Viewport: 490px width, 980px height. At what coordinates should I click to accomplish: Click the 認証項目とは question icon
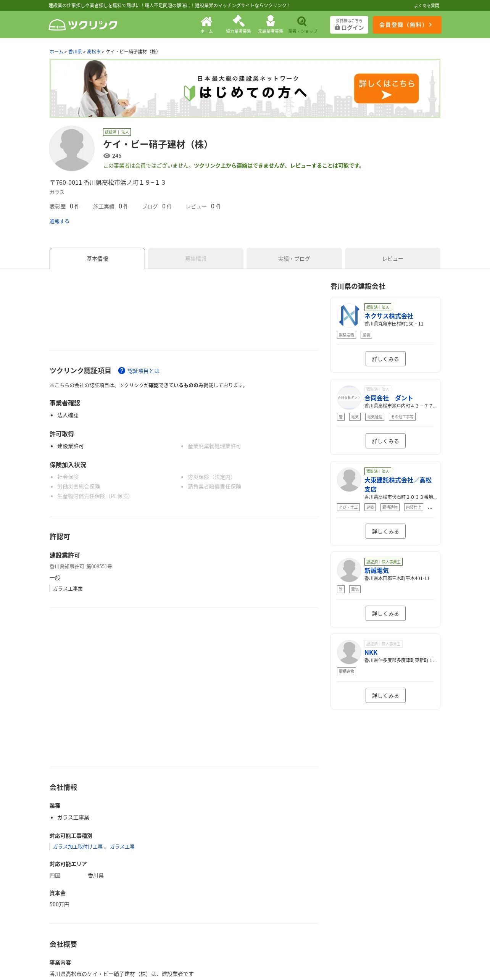click(122, 371)
